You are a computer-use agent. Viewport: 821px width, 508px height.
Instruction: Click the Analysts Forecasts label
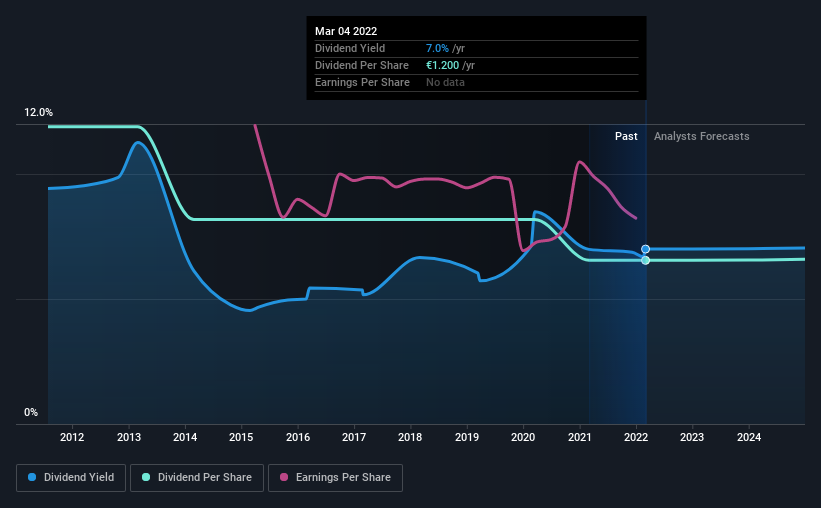click(x=702, y=136)
